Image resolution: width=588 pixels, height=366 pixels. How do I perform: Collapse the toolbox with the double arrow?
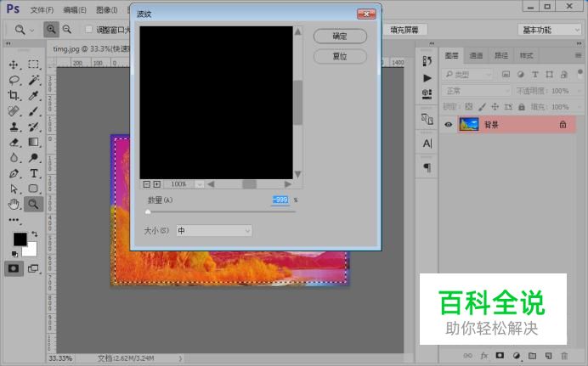click(x=8, y=44)
